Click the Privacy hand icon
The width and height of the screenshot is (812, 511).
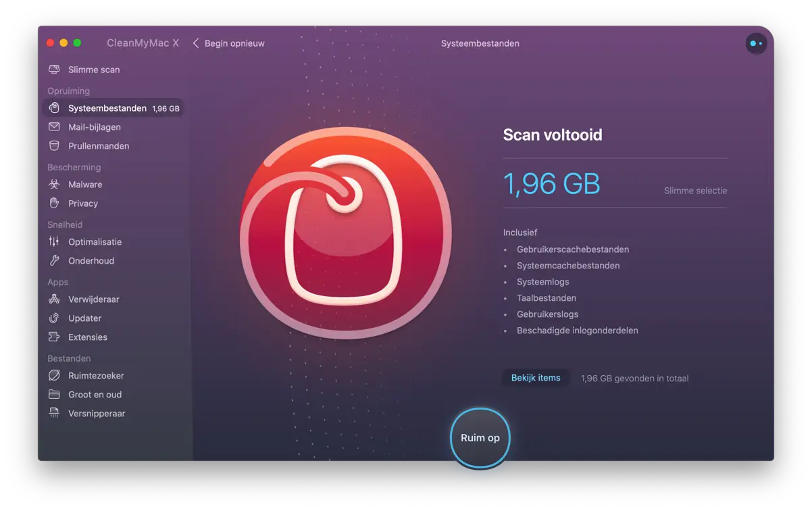tap(54, 203)
